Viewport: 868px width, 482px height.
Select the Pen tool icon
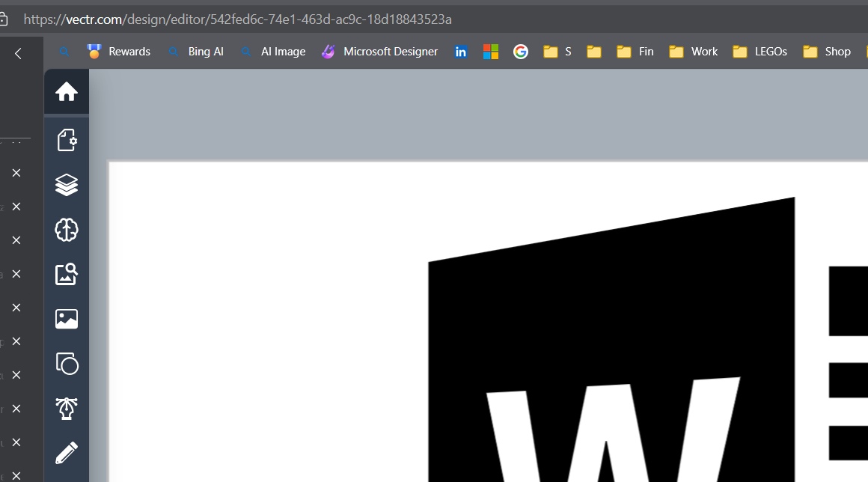(67, 409)
